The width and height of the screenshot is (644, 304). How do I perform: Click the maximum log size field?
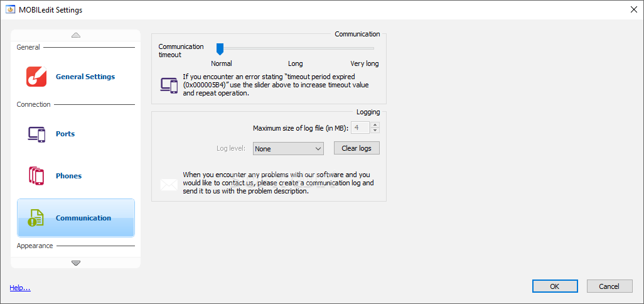coord(361,128)
